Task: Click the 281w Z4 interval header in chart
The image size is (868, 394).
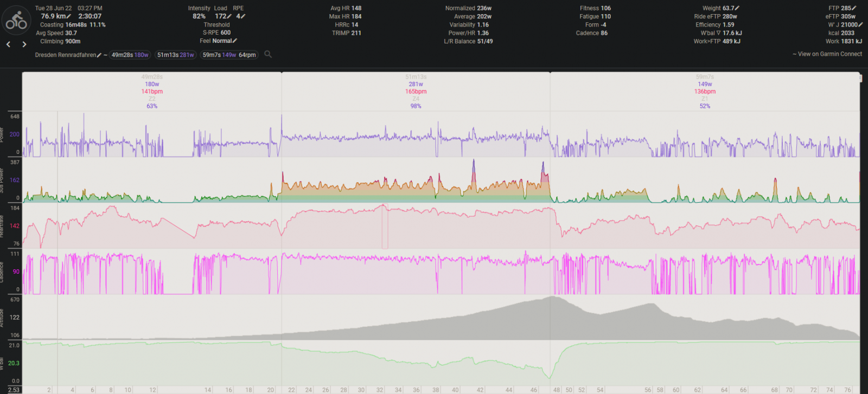Action: pos(416,91)
